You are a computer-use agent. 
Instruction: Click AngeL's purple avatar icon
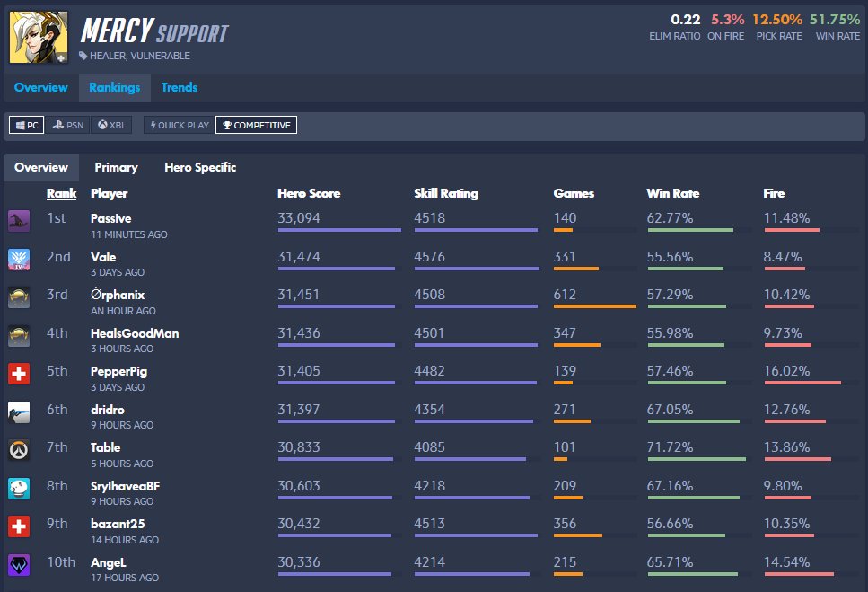point(19,565)
